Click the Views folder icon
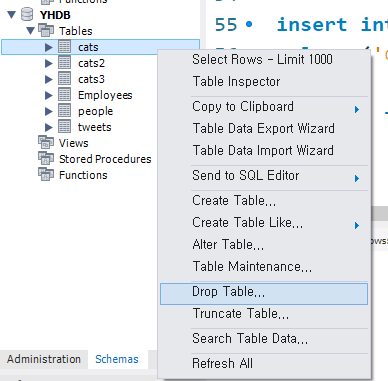Screen dimensions: 388x381 (x=46, y=143)
